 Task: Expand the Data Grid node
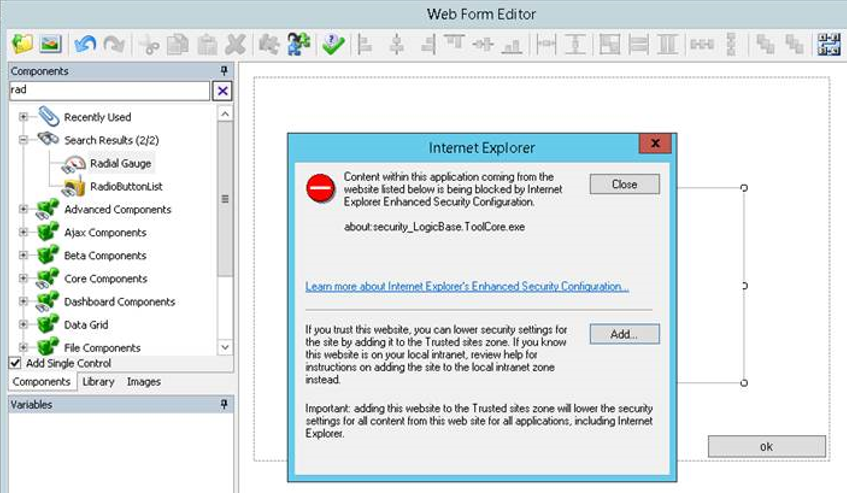23,324
